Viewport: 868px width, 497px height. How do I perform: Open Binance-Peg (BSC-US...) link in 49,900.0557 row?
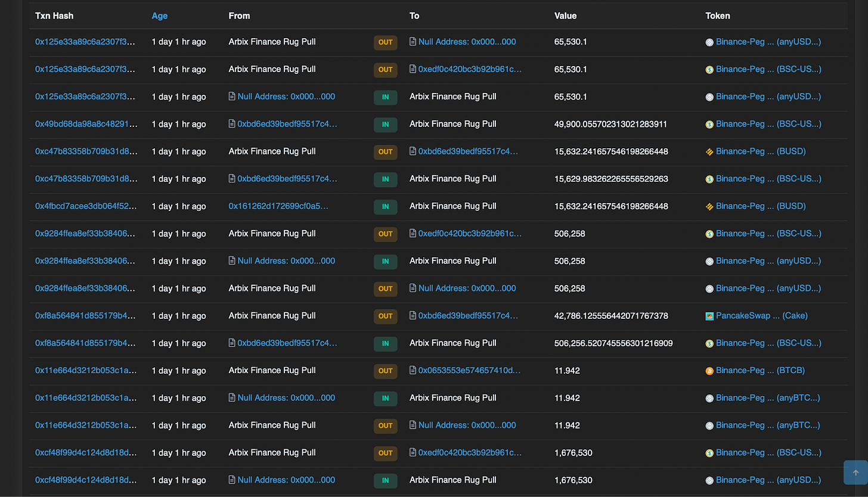click(768, 124)
